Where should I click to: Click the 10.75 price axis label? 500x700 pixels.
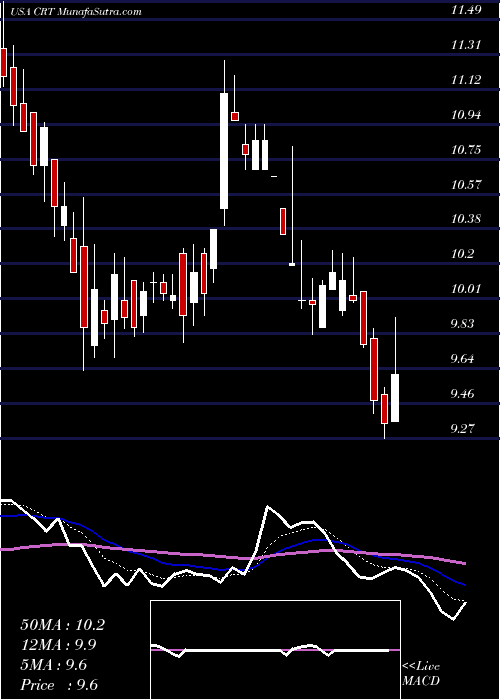(466, 150)
